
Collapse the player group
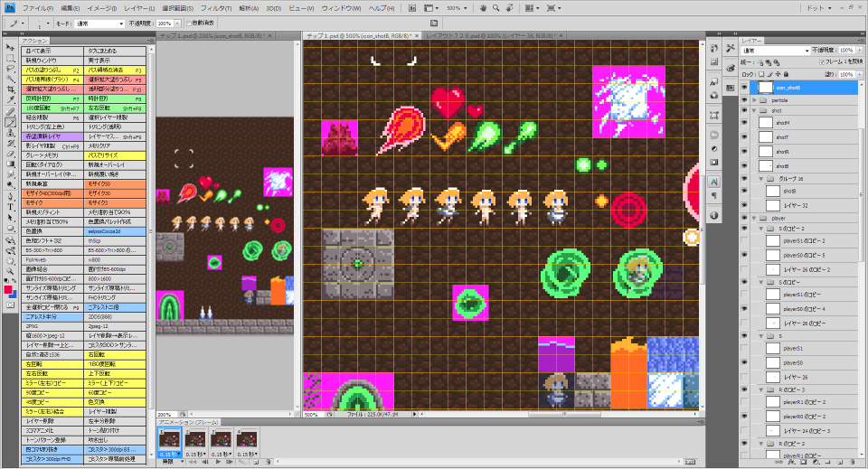754,218
